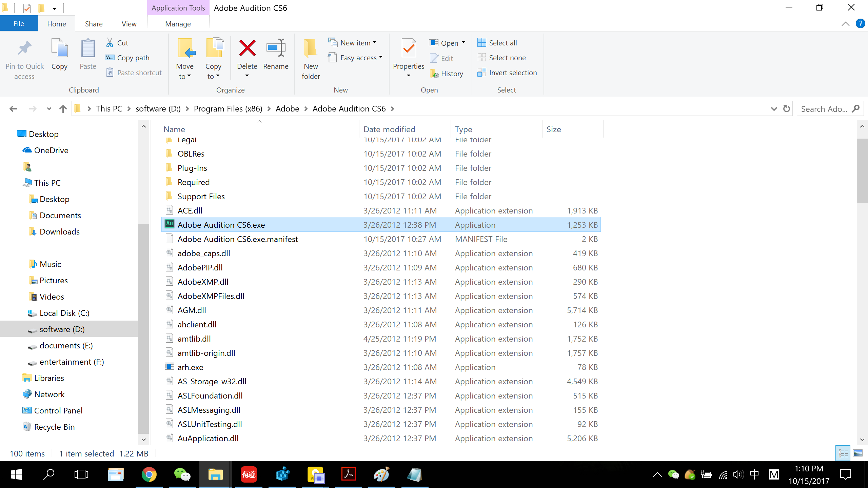Click the navigation pane scrollbar down arrow
This screenshot has width=868, height=488.
pos(143,440)
